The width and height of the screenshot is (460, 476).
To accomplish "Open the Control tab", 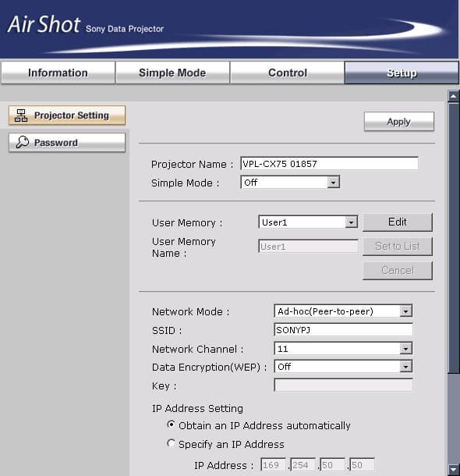I will point(288,73).
